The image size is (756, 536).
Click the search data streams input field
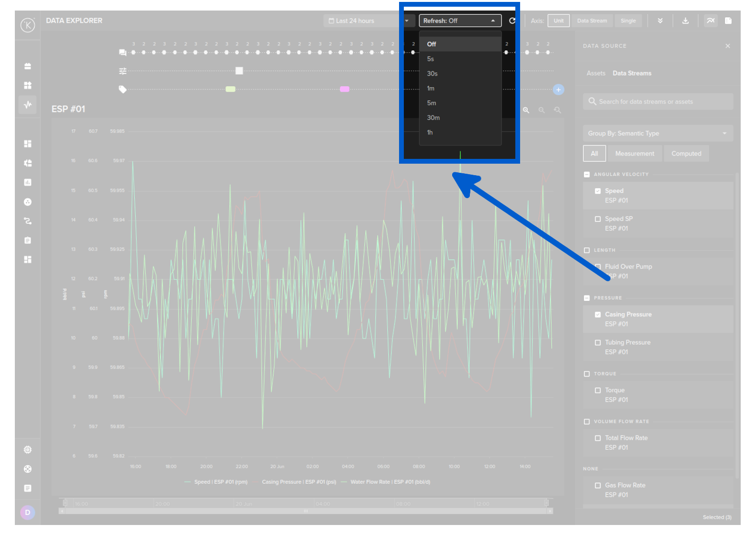point(658,101)
